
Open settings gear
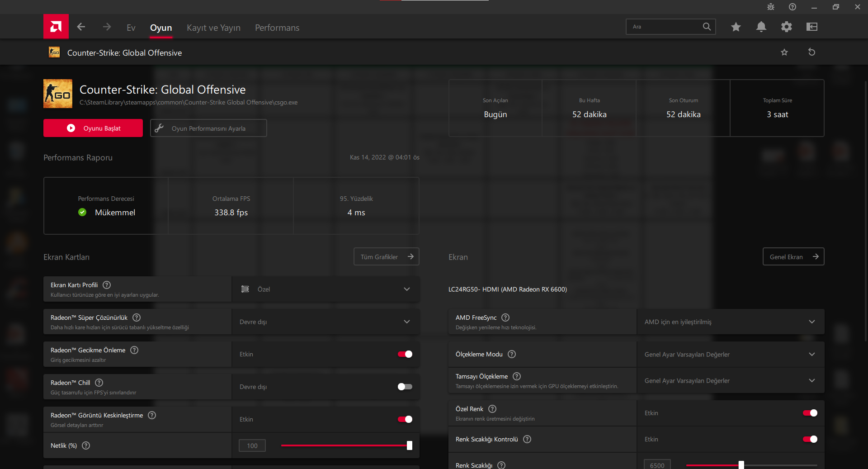click(787, 27)
